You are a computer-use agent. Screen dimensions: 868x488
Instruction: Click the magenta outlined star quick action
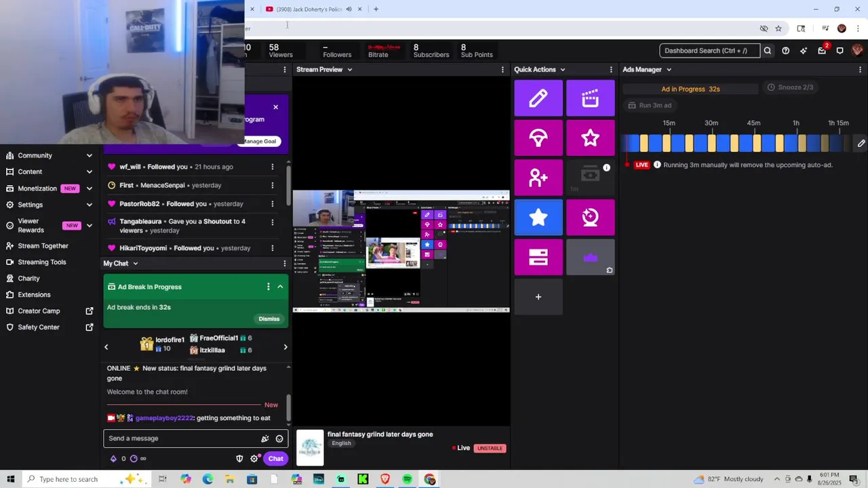point(590,138)
